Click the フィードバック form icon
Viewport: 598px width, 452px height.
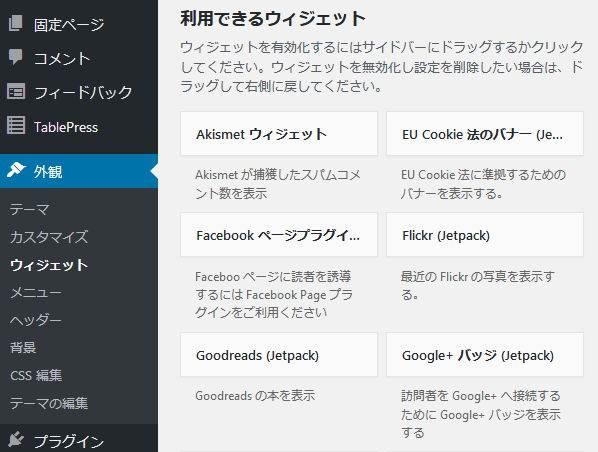tap(16, 91)
